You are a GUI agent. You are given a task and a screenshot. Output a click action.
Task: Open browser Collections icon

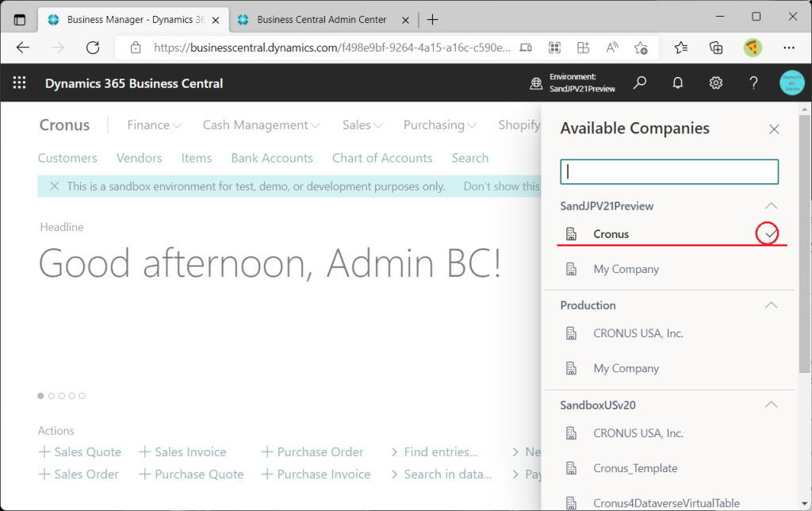(716, 48)
